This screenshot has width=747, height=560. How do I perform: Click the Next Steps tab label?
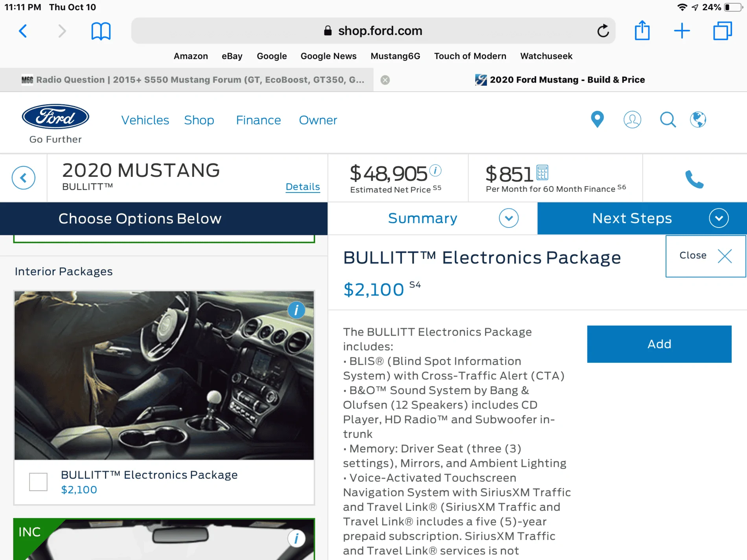(x=632, y=218)
